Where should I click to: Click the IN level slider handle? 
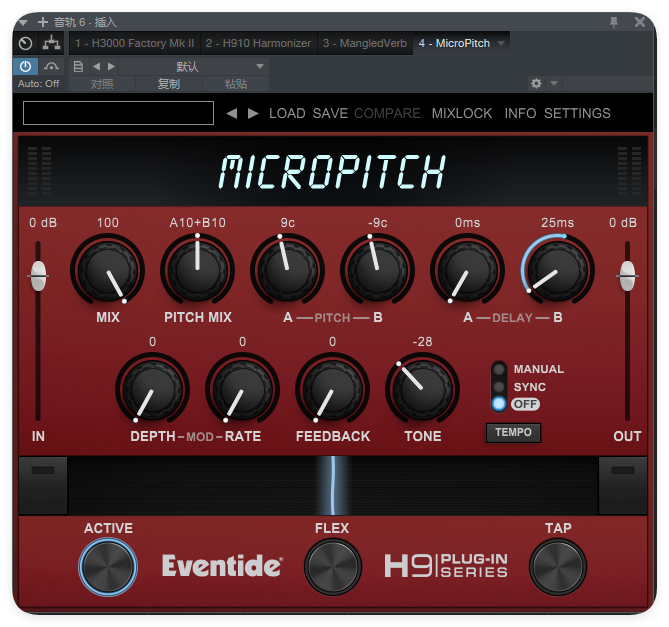pos(38,276)
